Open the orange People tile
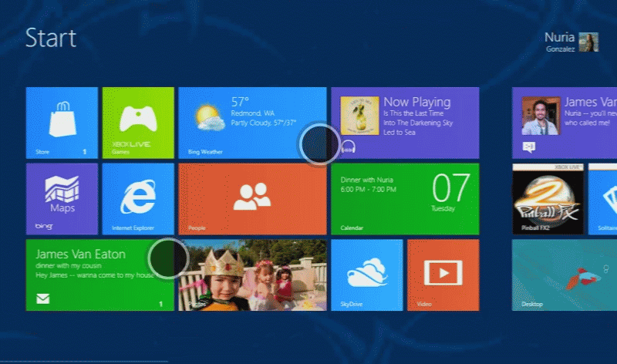The image size is (617, 364). point(252,199)
